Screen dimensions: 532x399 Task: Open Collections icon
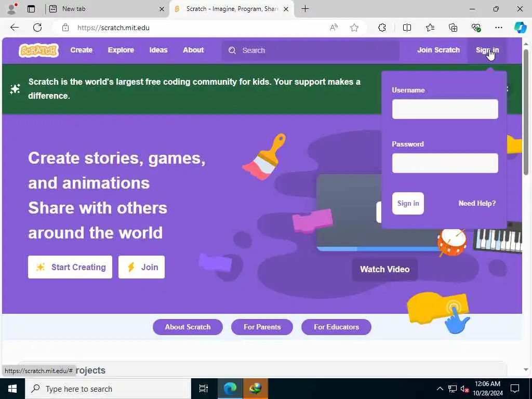pos(453,28)
